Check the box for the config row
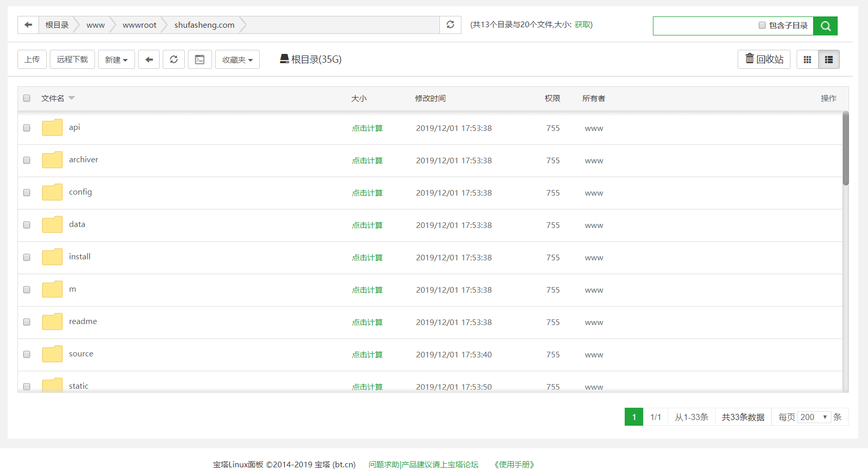 27,193
